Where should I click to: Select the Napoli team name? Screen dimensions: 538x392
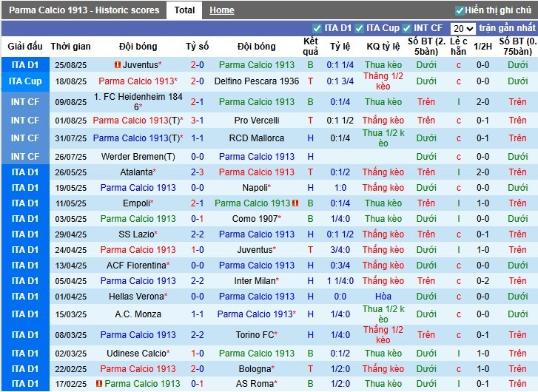pyautogui.click(x=255, y=188)
